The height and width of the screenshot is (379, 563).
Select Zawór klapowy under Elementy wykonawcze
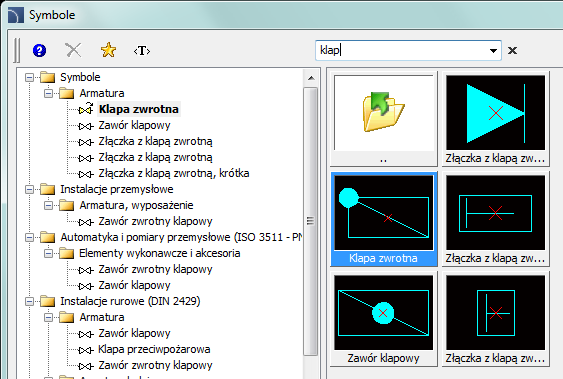[x=134, y=285]
